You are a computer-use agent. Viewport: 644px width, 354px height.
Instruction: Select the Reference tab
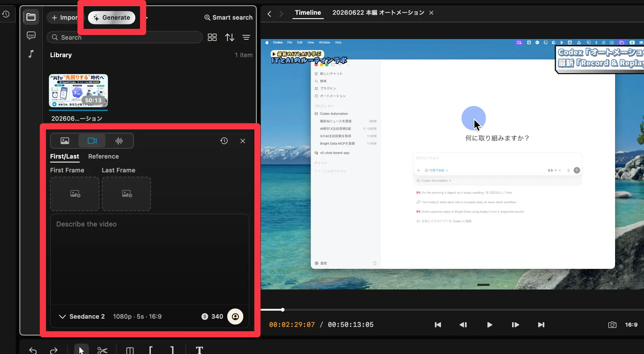click(x=103, y=156)
